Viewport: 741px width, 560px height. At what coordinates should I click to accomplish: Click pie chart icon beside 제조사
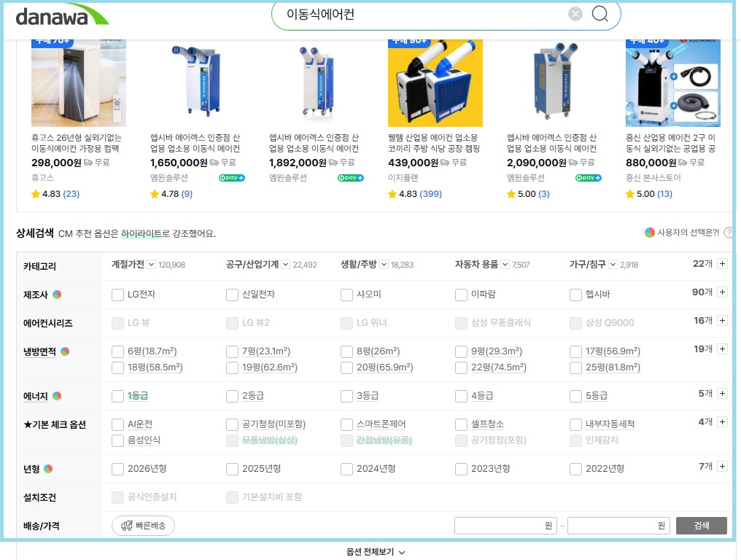[57, 295]
